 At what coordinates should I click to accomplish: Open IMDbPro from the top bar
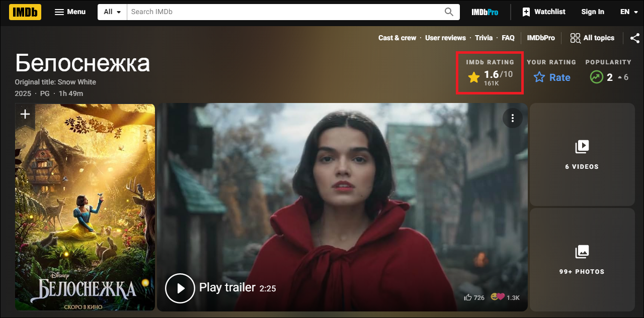[x=485, y=12]
